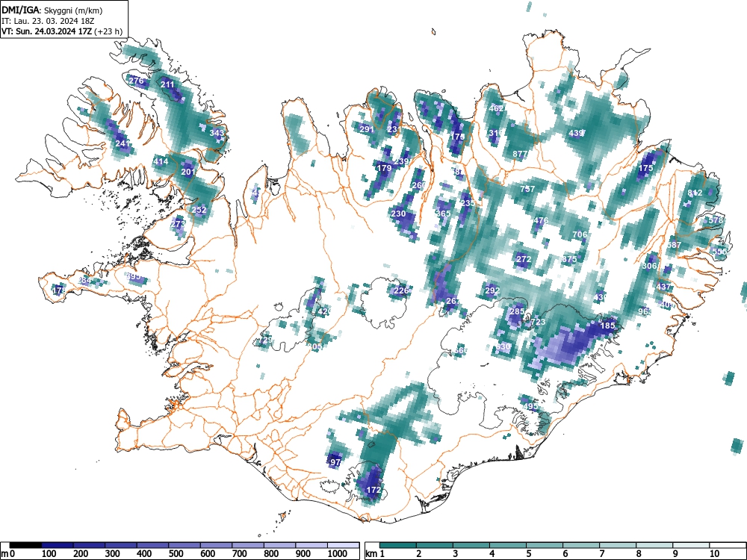The height and width of the screenshot is (560, 747).
Task: Click the visibility value 306 in the east
Action: [x=650, y=266]
